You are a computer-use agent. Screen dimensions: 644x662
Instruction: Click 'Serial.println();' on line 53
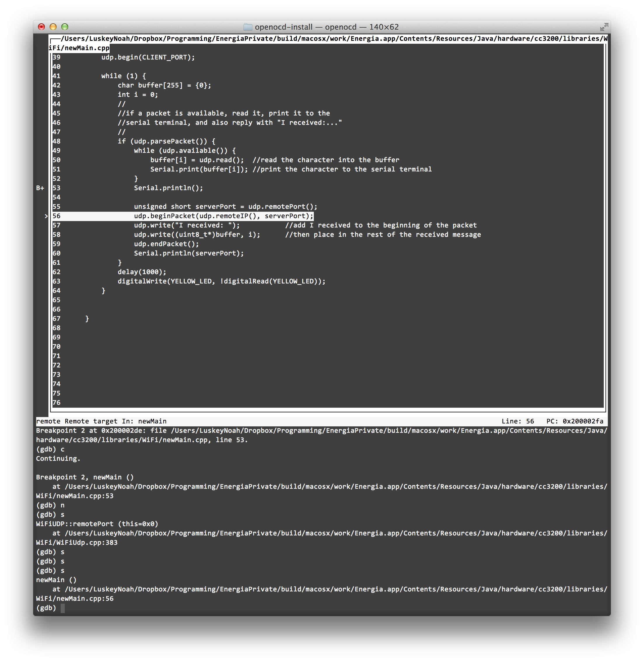[169, 188]
